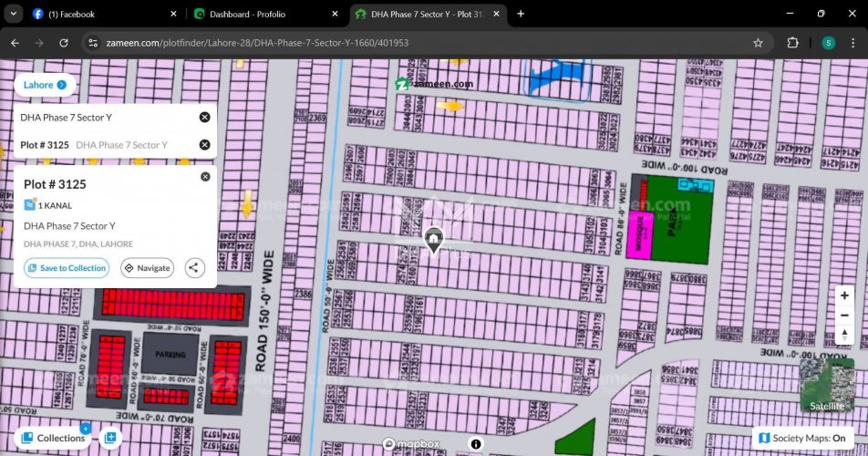The width and height of the screenshot is (868, 456).
Task: Open the Collections button
Action: 53,438
